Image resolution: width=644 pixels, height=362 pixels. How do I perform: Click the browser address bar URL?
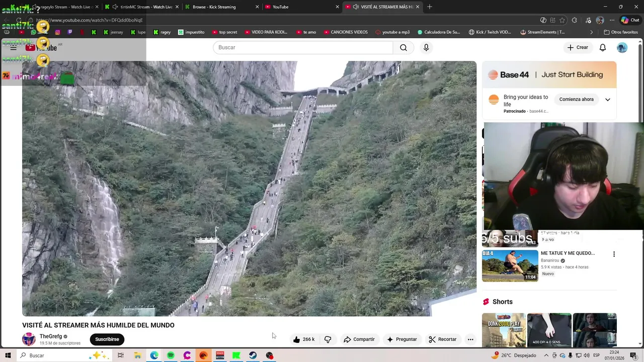click(90, 20)
